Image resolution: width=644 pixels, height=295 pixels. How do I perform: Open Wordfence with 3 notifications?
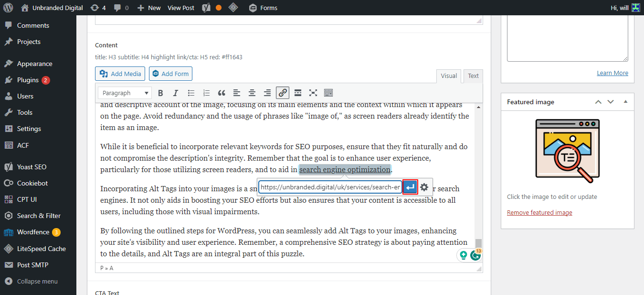[x=33, y=232]
